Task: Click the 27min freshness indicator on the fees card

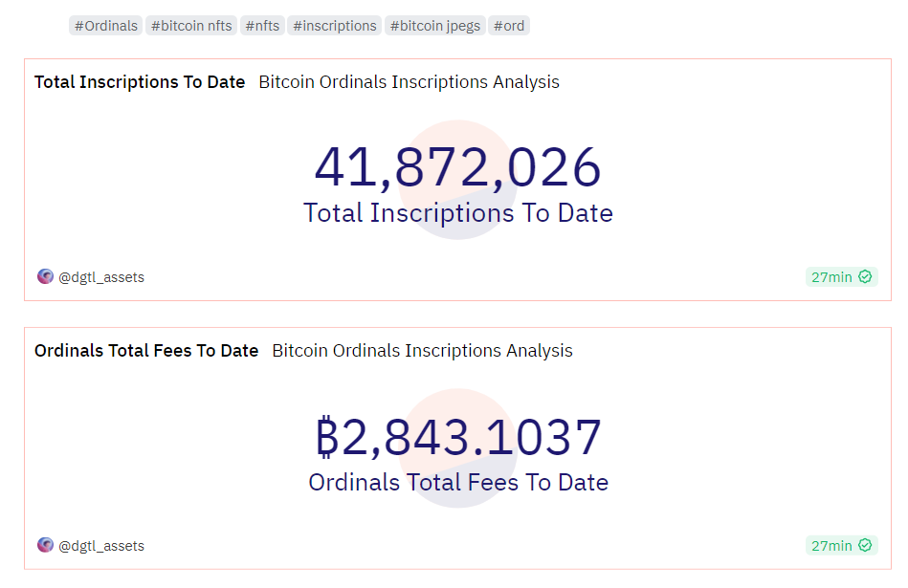Action: click(x=840, y=545)
